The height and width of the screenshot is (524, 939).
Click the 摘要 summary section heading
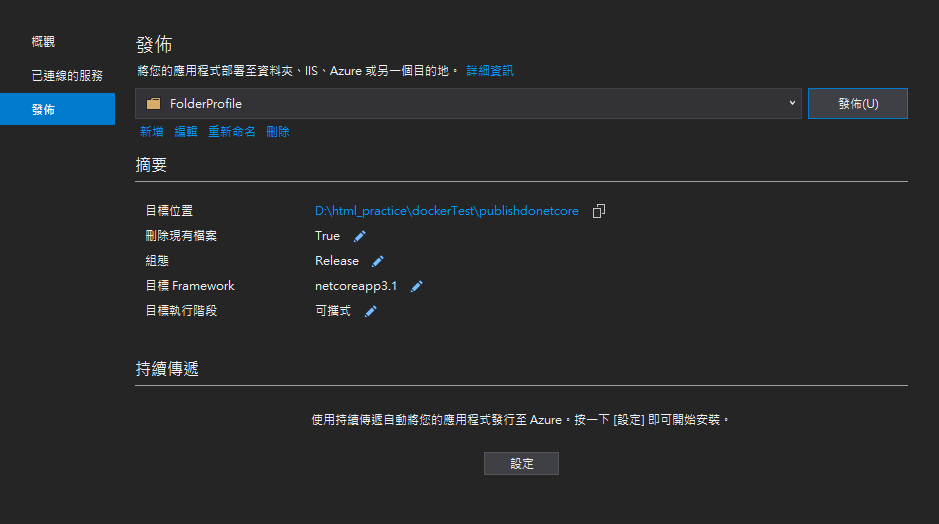(151, 165)
